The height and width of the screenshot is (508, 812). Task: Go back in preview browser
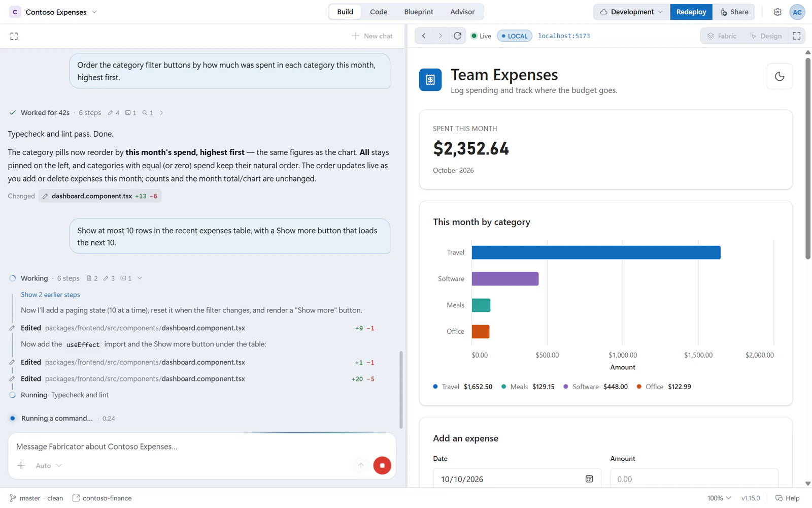(x=424, y=36)
